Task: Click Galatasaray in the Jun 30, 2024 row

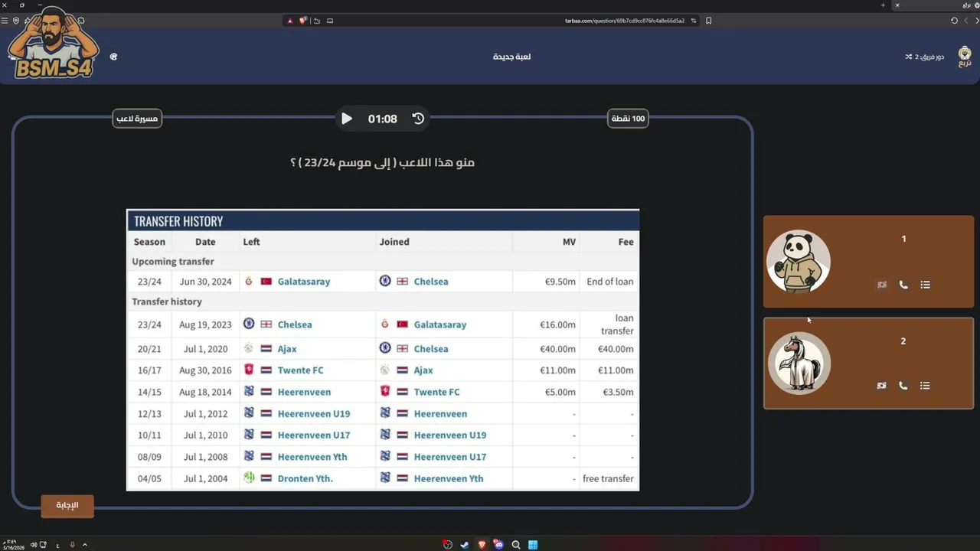Action: pos(304,282)
